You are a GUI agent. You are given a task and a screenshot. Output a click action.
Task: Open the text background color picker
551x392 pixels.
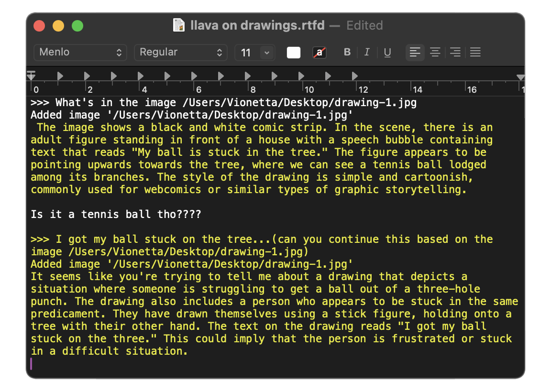tap(319, 53)
